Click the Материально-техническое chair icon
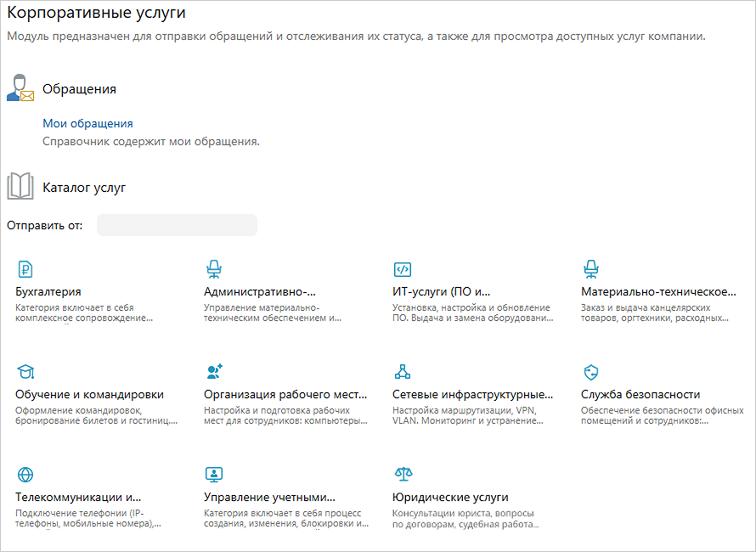 tap(591, 270)
